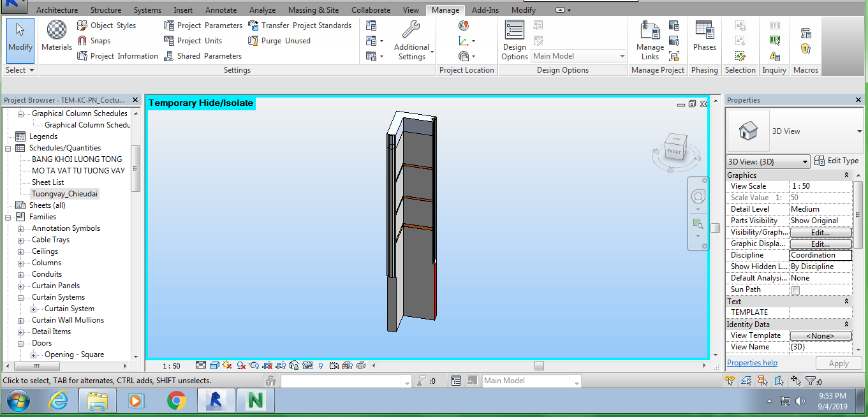Open the Properties help link
The image size is (868, 417).
click(752, 363)
